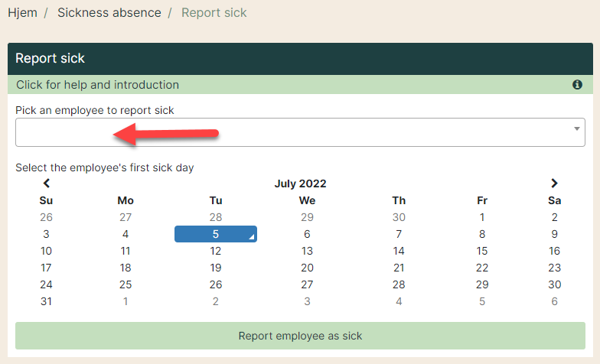Viewport: 600px width, 364px height.
Task: Pick July 12 as first sick day
Action: [216, 251]
